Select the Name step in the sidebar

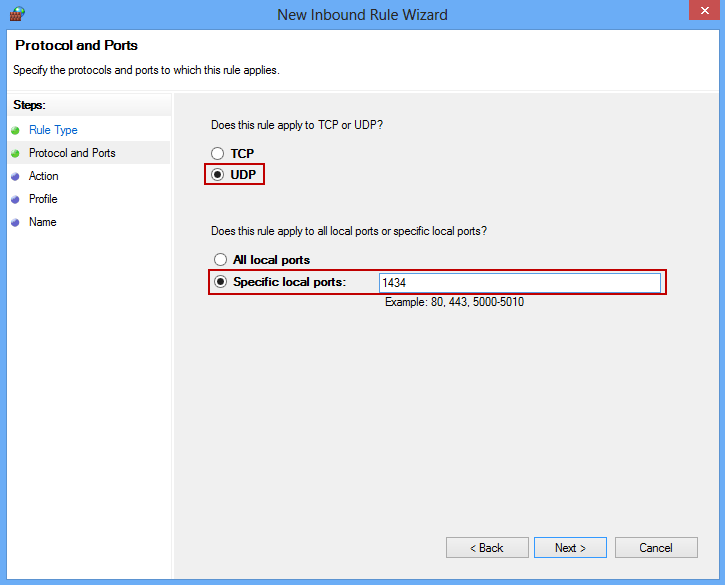click(x=43, y=222)
